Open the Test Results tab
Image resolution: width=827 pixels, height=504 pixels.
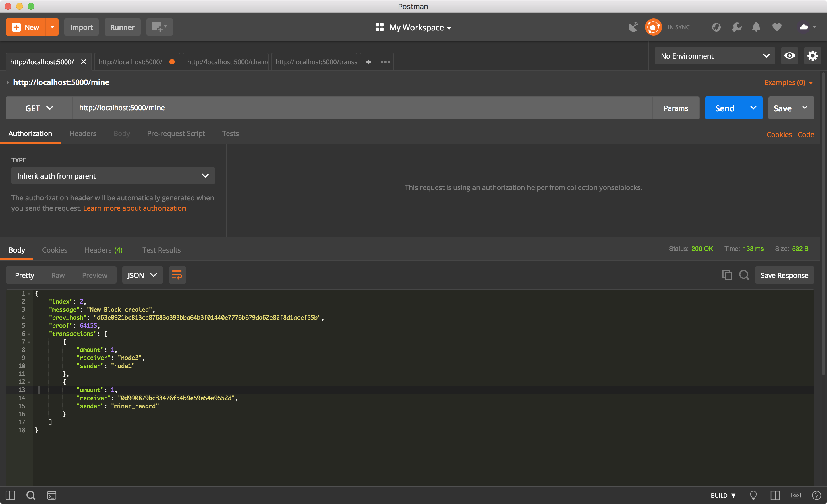[x=161, y=250]
